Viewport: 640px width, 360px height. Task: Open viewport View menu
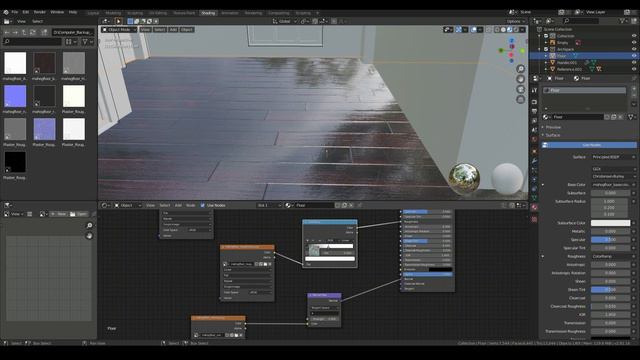[145, 30]
